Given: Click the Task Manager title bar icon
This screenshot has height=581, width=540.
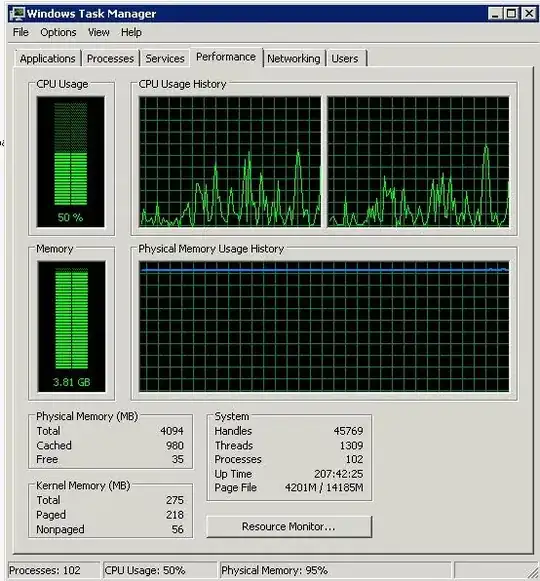Looking at the screenshot, I should [17, 14].
